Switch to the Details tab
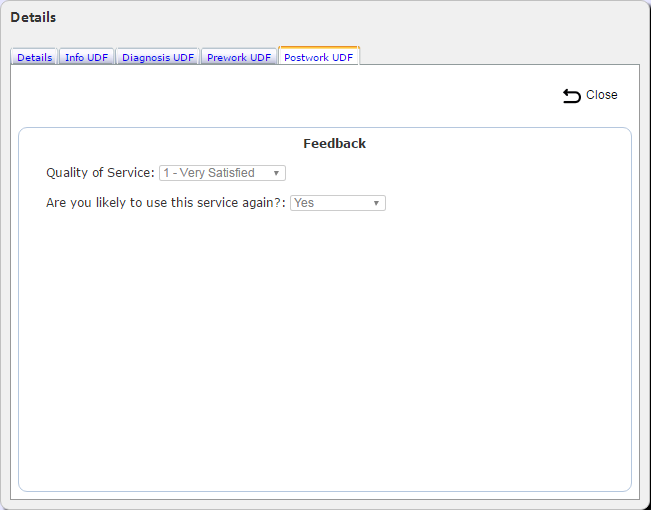Image resolution: width=651 pixels, height=510 pixels. coord(34,57)
